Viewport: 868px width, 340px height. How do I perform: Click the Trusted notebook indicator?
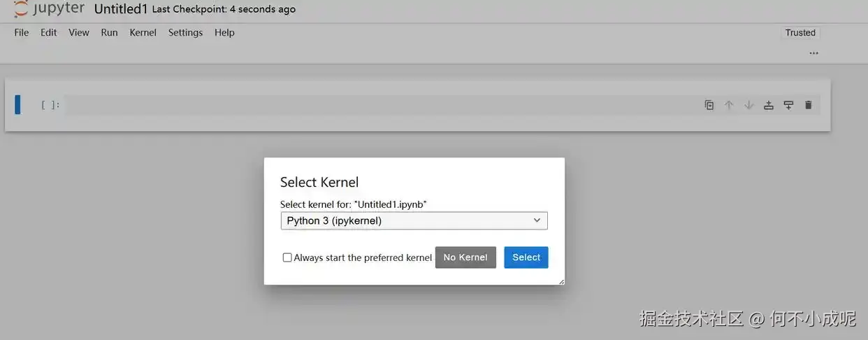coord(800,32)
